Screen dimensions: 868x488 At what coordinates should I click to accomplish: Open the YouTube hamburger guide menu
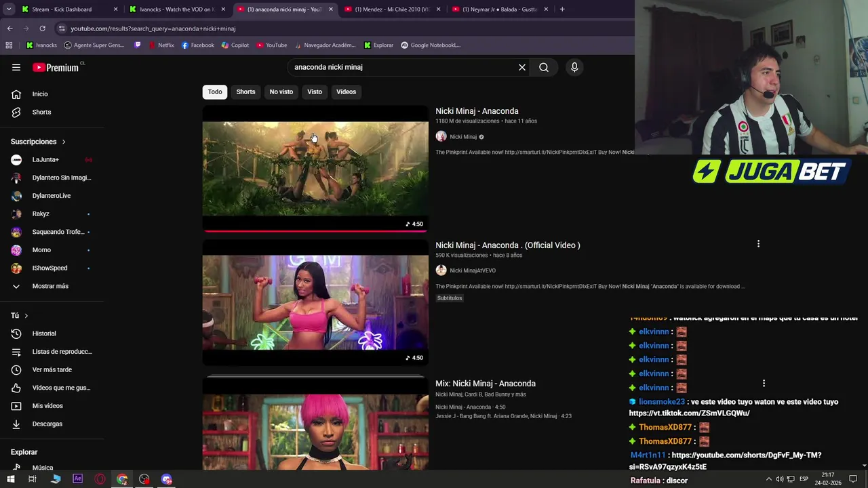pyautogui.click(x=16, y=67)
